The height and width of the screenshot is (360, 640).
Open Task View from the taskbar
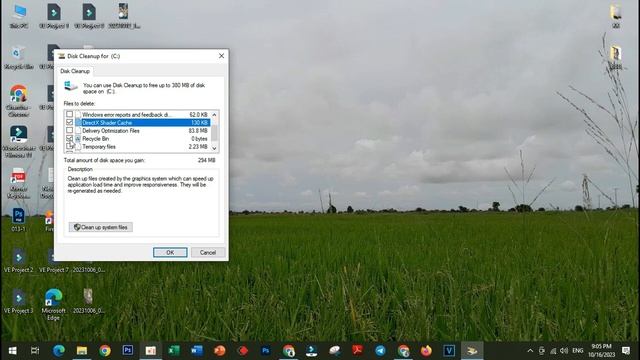pos(35,351)
